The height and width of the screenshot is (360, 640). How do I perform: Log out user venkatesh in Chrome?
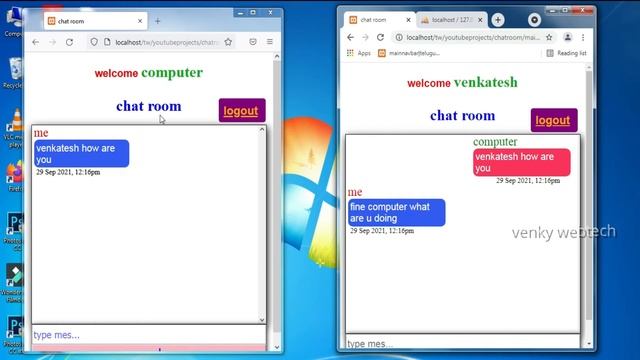[x=554, y=120]
